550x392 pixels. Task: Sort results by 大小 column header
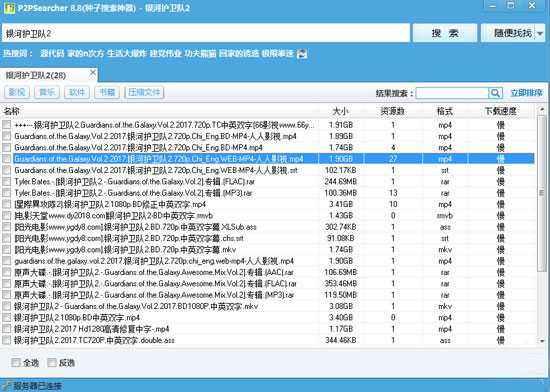click(x=340, y=111)
